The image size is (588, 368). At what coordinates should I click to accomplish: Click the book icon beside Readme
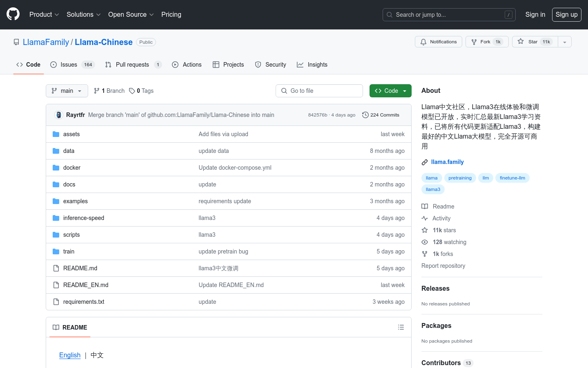click(425, 206)
